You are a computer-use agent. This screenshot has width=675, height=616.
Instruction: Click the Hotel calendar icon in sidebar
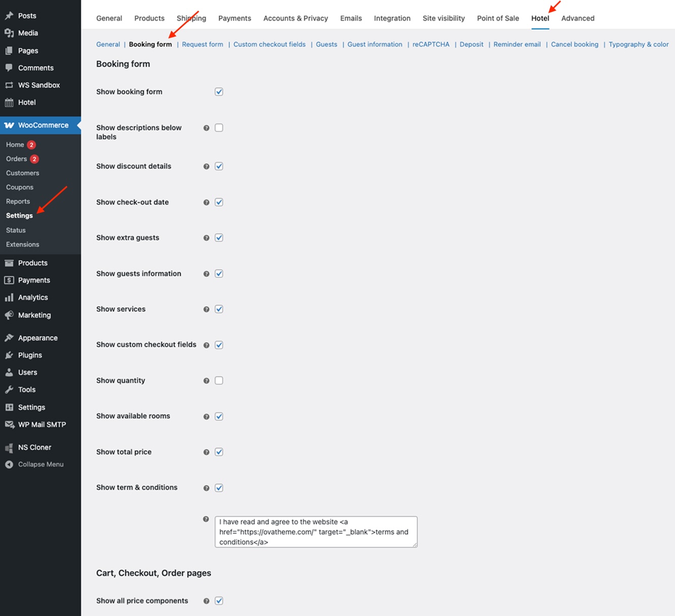coord(9,102)
